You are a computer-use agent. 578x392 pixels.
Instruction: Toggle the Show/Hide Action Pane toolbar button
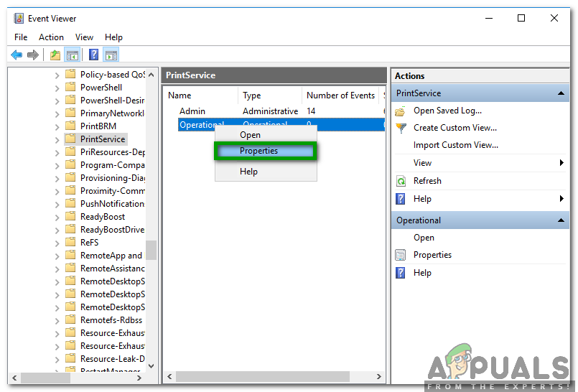click(x=111, y=55)
